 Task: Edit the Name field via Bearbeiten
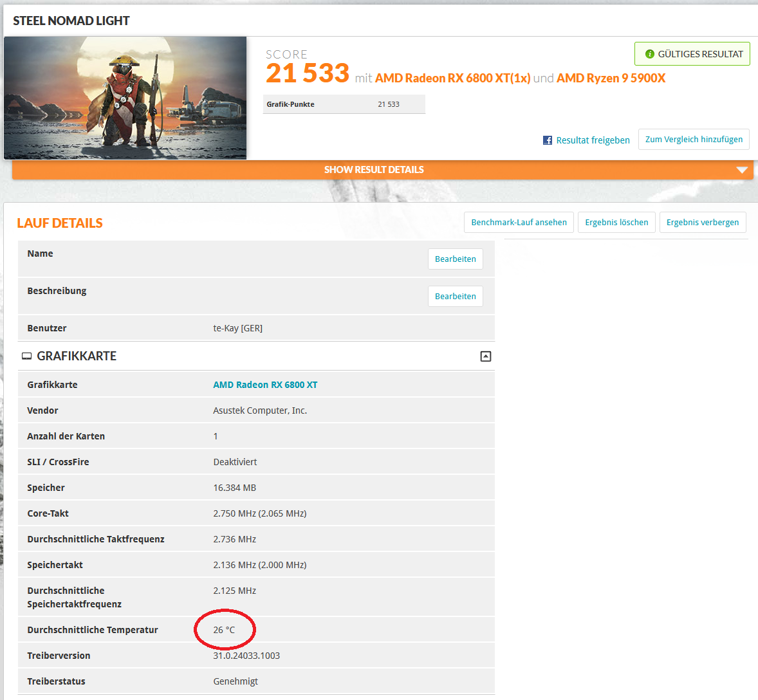pos(456,259)
